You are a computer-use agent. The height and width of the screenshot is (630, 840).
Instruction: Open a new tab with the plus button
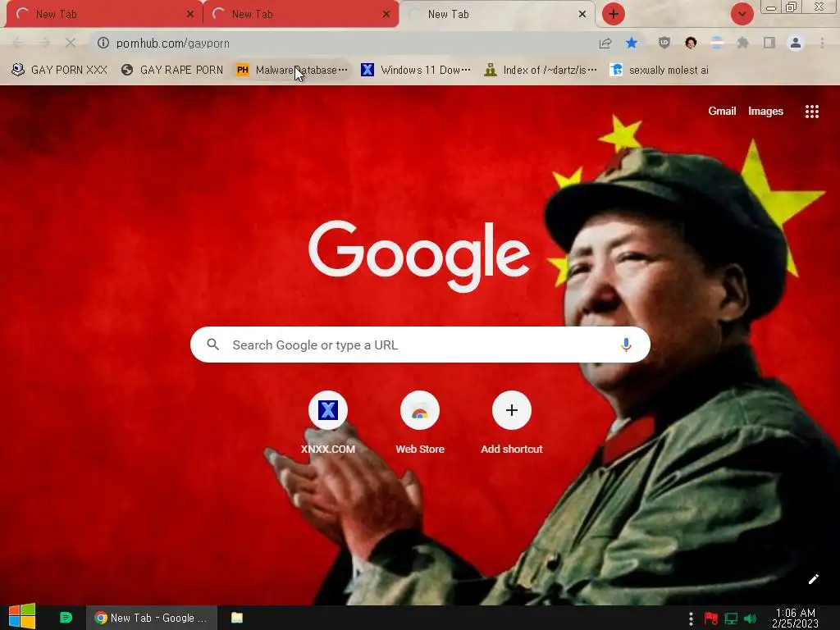pos(614,14)
